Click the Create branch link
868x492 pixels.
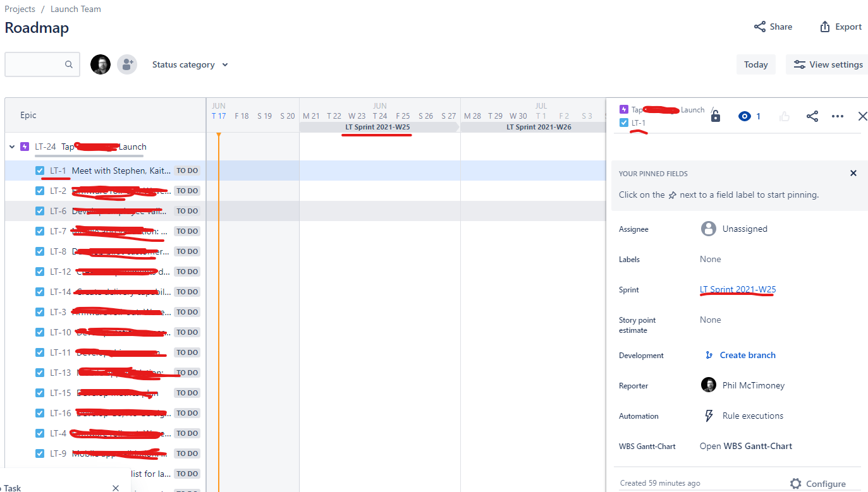[x=747, y=355]
